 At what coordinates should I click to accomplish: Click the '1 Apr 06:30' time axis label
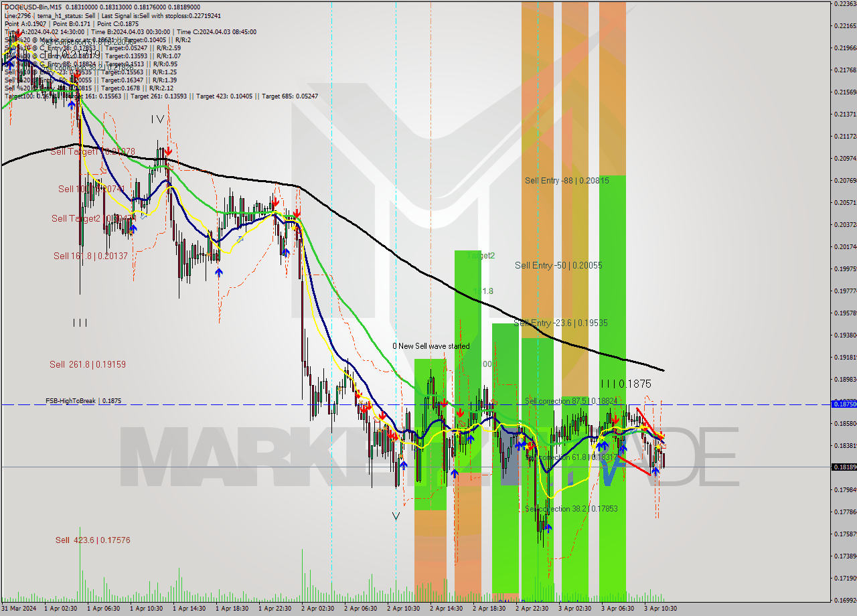click(103, 609)
